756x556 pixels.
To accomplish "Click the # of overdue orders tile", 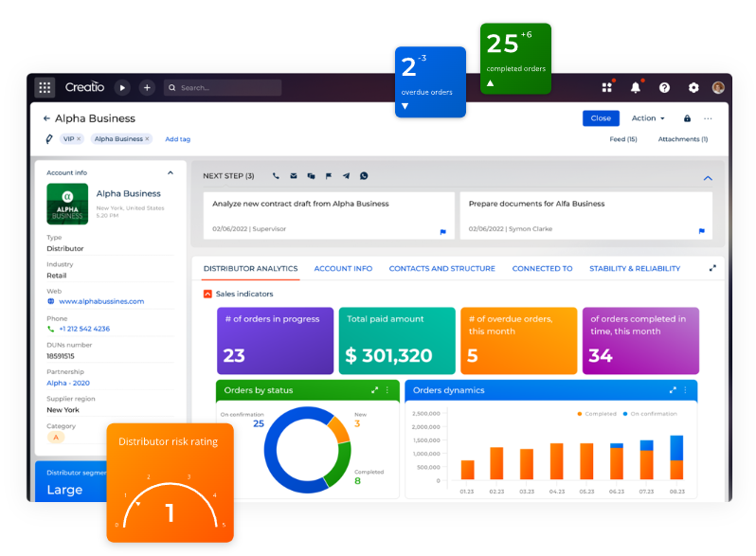I will [519, 341].
